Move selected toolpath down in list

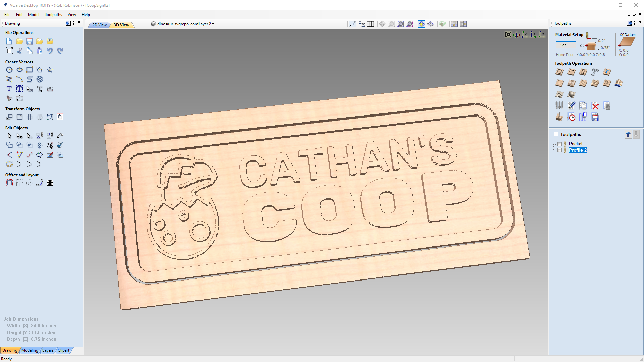tap(636, 135)
